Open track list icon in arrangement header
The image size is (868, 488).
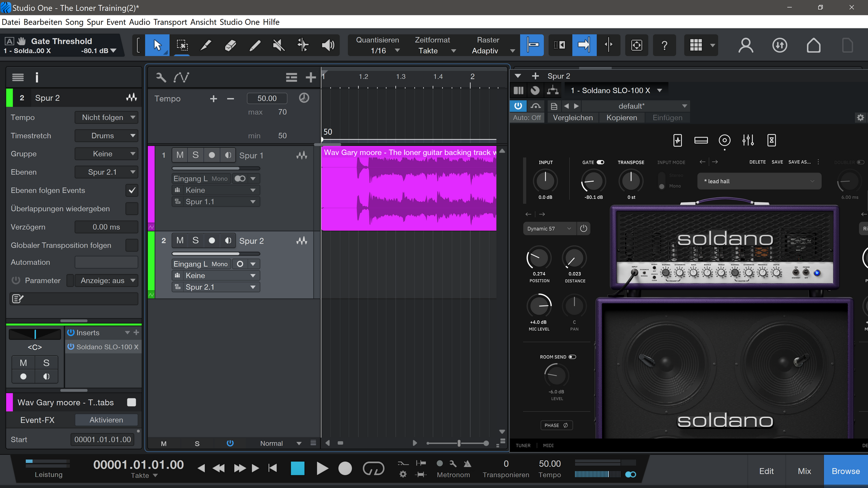tap(292, 78)
